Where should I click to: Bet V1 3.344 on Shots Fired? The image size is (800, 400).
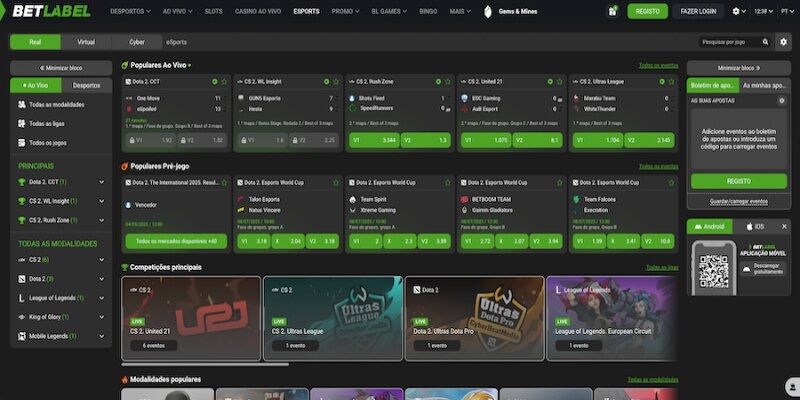coord(374,140)
